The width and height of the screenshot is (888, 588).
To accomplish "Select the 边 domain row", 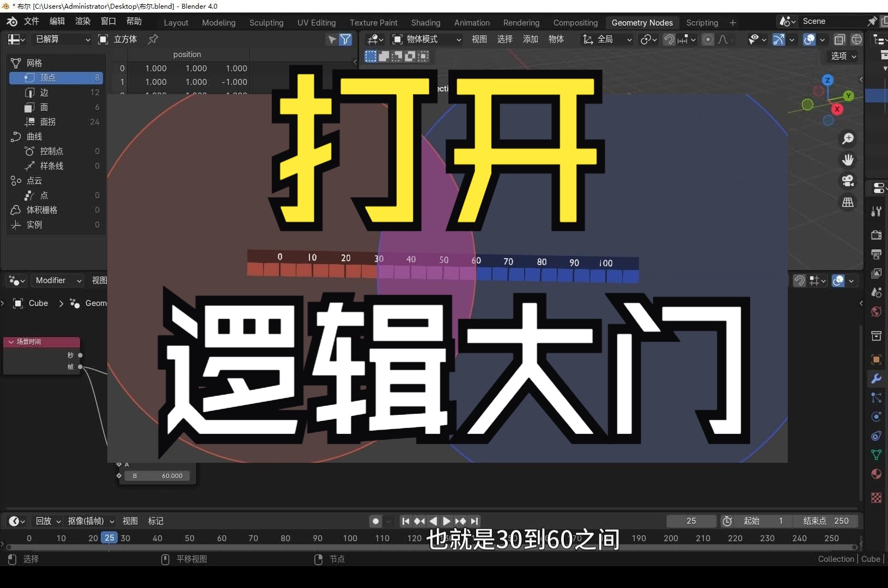I will pos(56,93).
